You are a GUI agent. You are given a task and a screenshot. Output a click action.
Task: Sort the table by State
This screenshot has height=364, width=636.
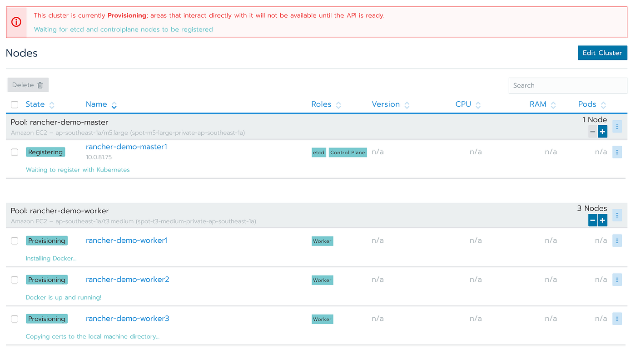coord(35,104)
